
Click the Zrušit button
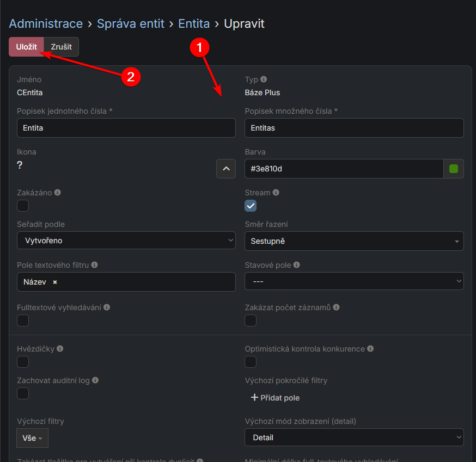click(61, 47)
